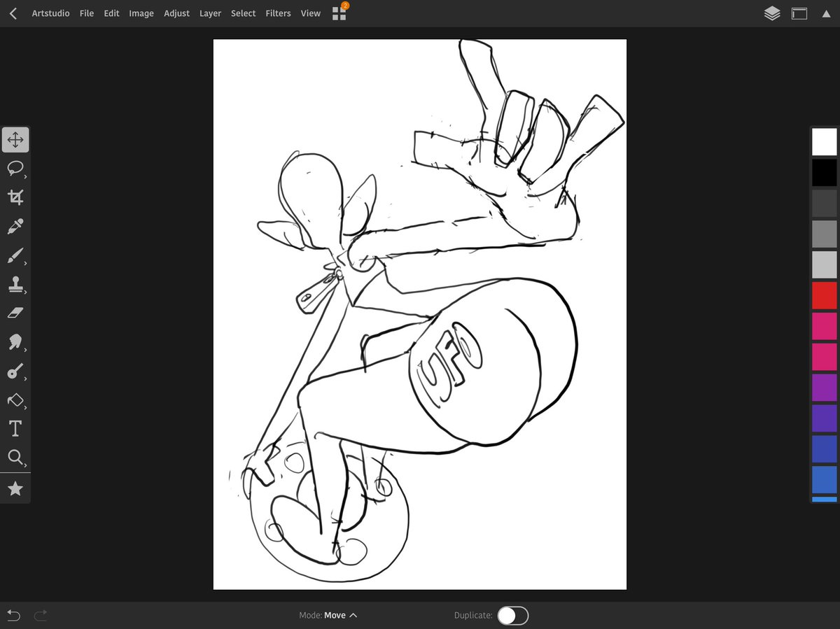The width and height of the screenshot is (840, 629).
Task: Select the Eyedropper tool
Action: tap(15, 226)
